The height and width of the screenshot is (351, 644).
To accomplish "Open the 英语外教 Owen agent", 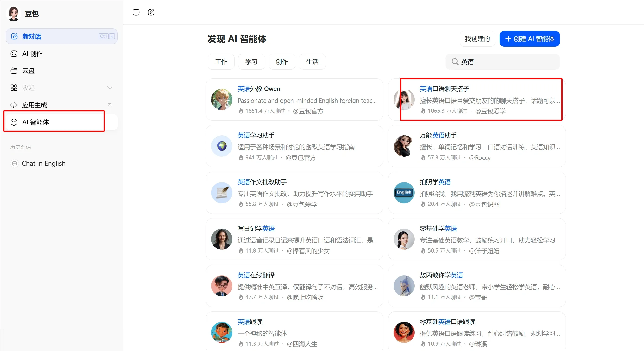I will pyautogui.click(x=259, y=89).
